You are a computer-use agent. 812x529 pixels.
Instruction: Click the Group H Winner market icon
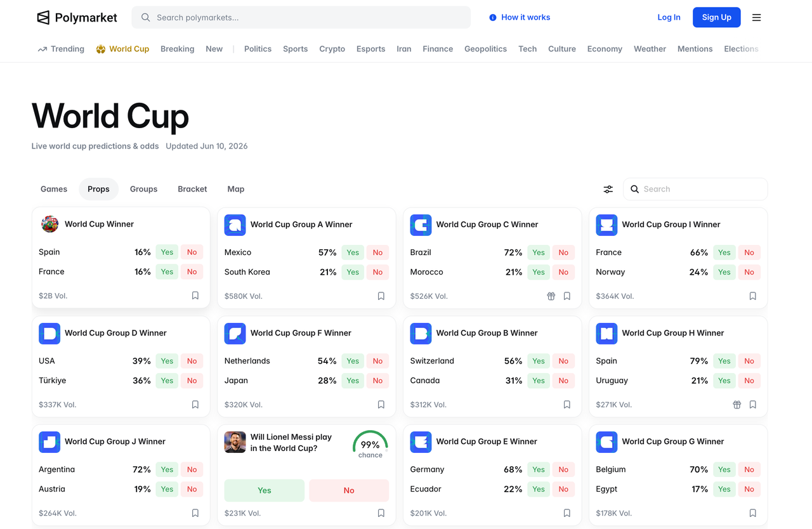[607, 333]
